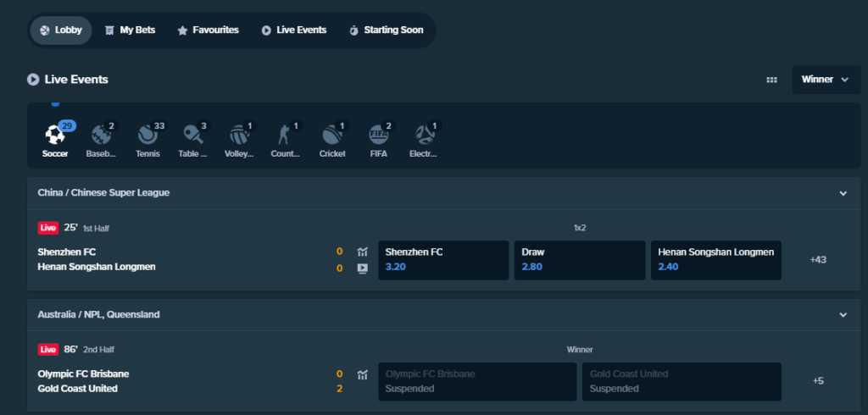Bet on Shenzhen FC at 3.20
This screenshot has height=415, width=868.
pyautogui.click(x=443, y=260)
